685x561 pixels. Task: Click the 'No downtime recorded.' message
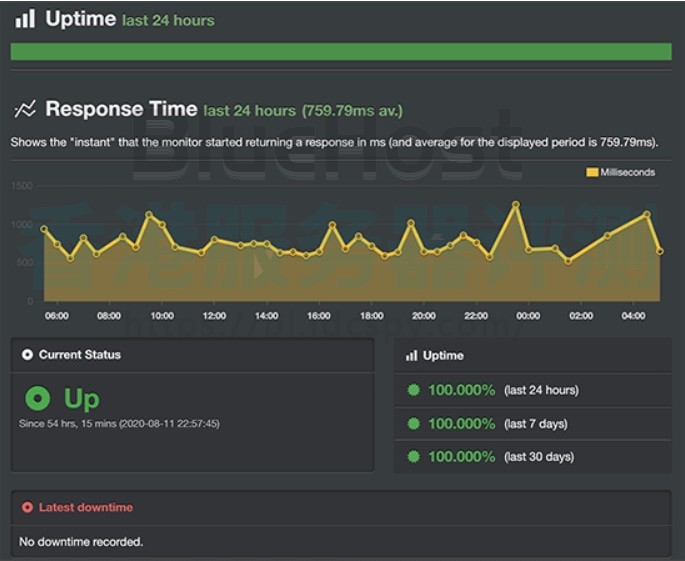click(x=81, y=542)
